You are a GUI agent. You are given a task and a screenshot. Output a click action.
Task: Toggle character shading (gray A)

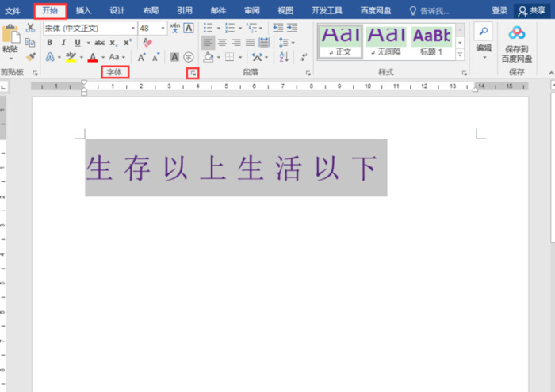click(174, 57)
